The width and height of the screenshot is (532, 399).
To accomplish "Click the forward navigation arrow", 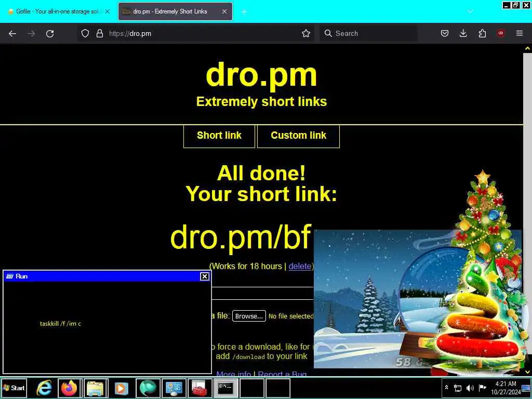I will 31,33.
